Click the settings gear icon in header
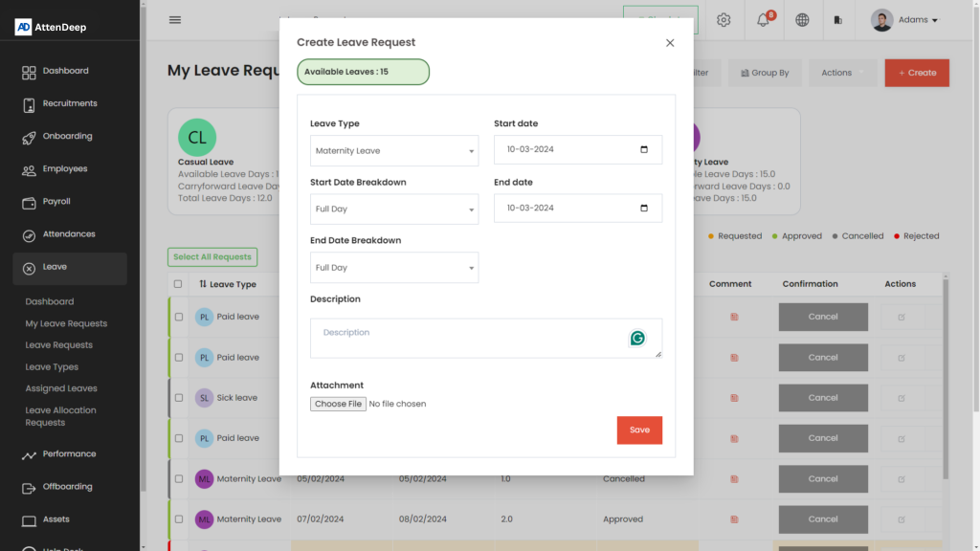 [724, 20]
